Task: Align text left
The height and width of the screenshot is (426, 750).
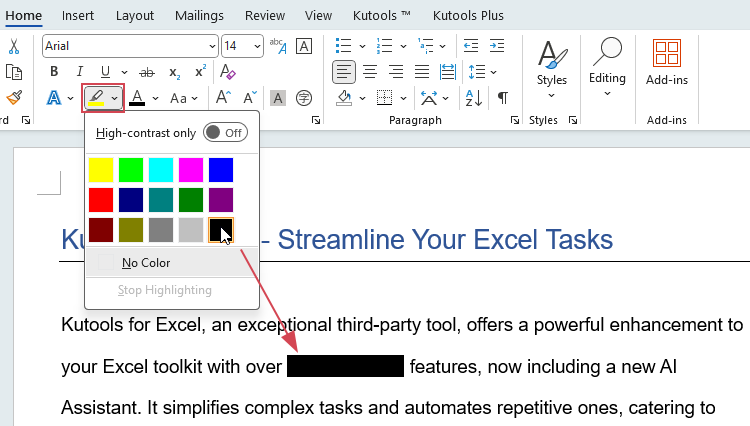Action: pyautogui.click(x=343, y=72)
